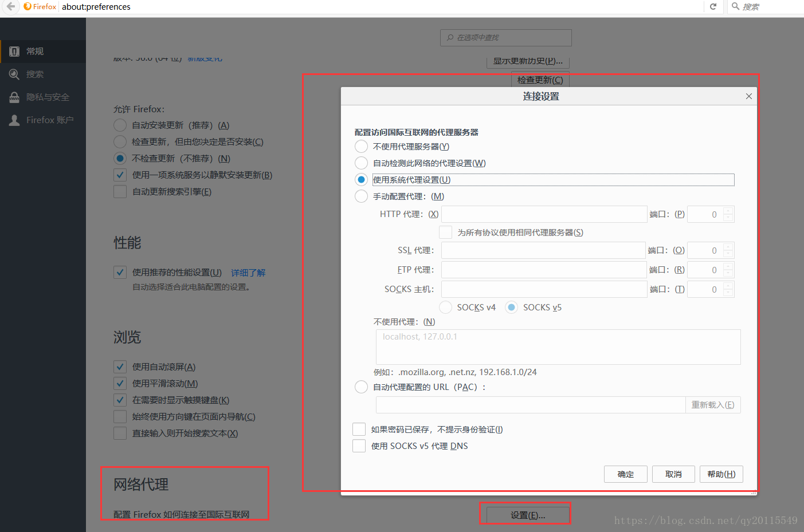Image resolution: width=804 pixels, height=532 pixels.
Task: Click 常规 text label in sidebar
Action: point(35,52)
